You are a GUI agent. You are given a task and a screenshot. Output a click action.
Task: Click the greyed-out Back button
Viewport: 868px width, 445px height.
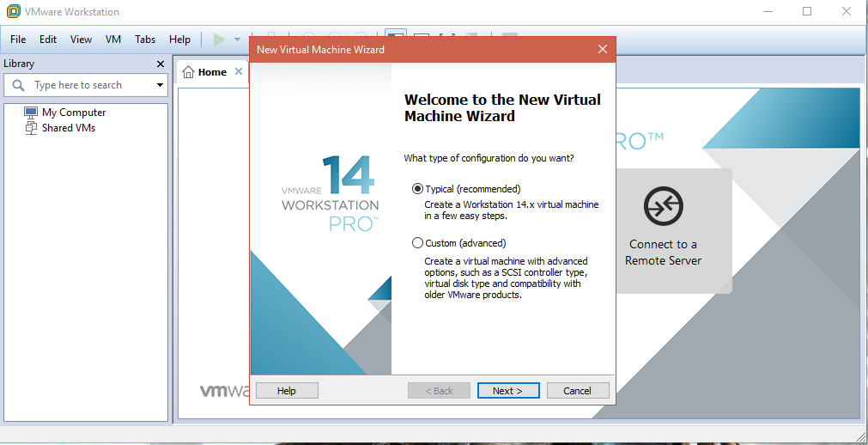tap(439, 391)
